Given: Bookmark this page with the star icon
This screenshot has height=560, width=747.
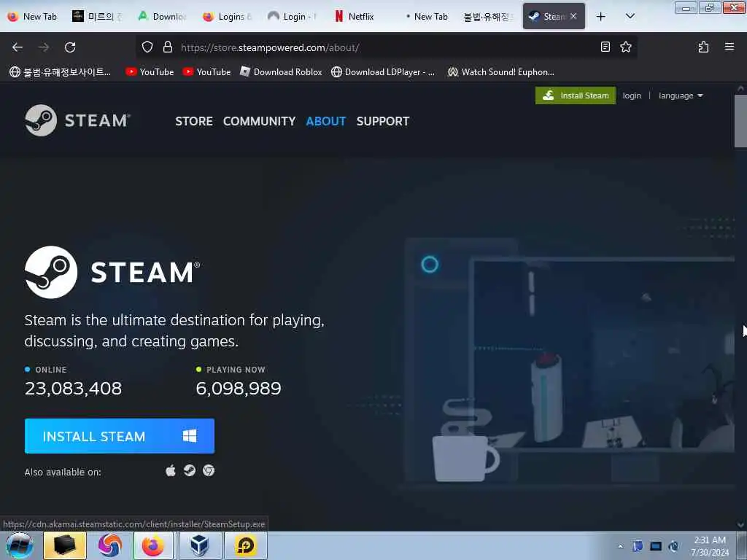Looking at the screenshot, I should click(625, 47).
